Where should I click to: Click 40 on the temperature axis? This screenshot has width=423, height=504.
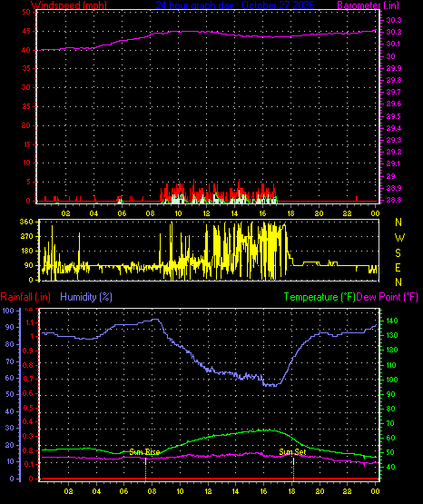[x=390, y=467]
